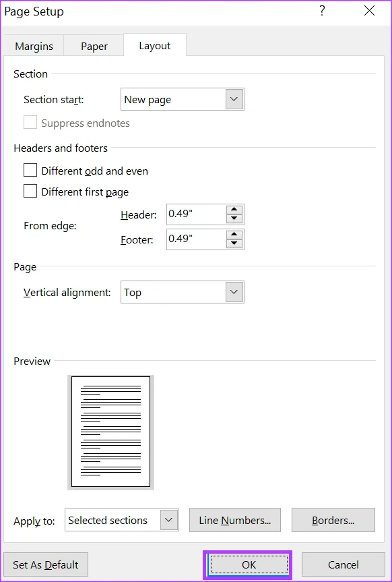Switch to the Paper tab

click(94, 46)
